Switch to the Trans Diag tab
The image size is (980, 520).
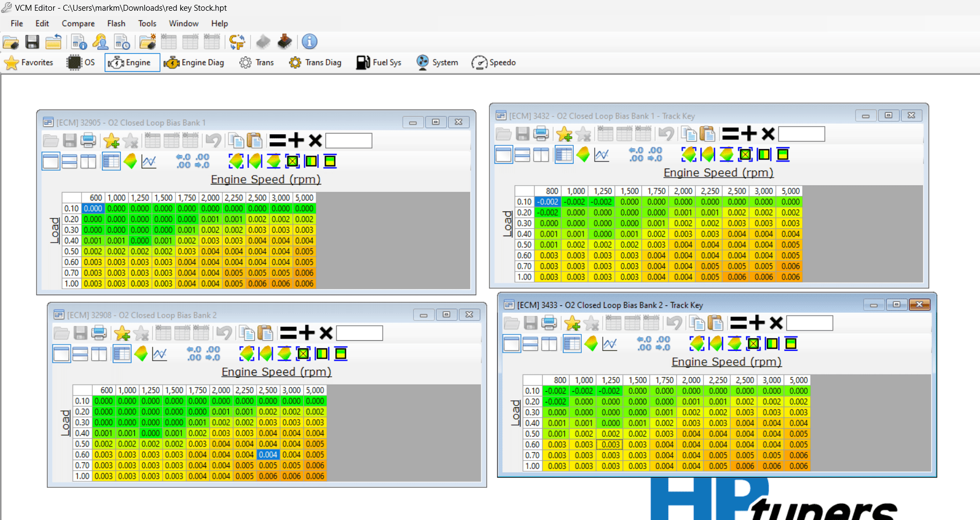(315, 63)
